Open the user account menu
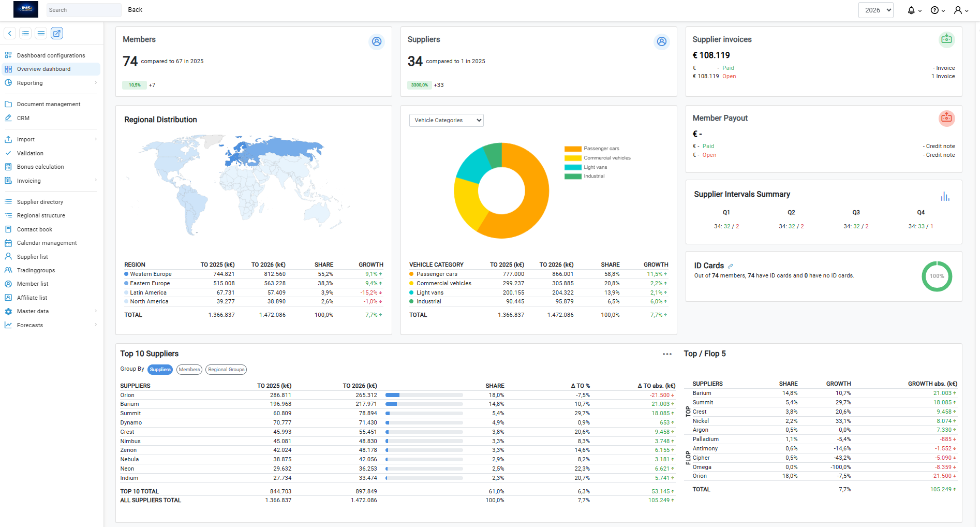The image size is (980, 527). [x=961, y=10]
